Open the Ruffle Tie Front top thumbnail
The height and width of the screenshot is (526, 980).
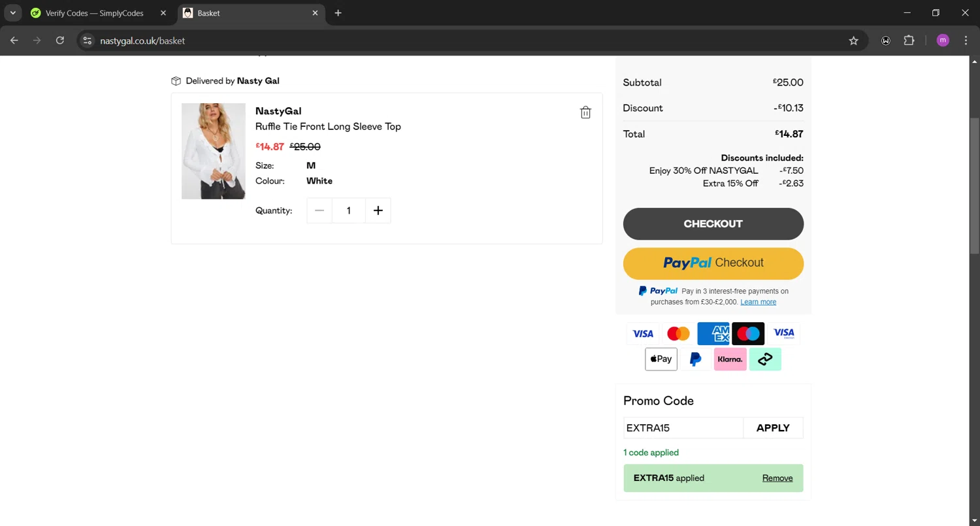pyautogui.click(x=214, y=151)
